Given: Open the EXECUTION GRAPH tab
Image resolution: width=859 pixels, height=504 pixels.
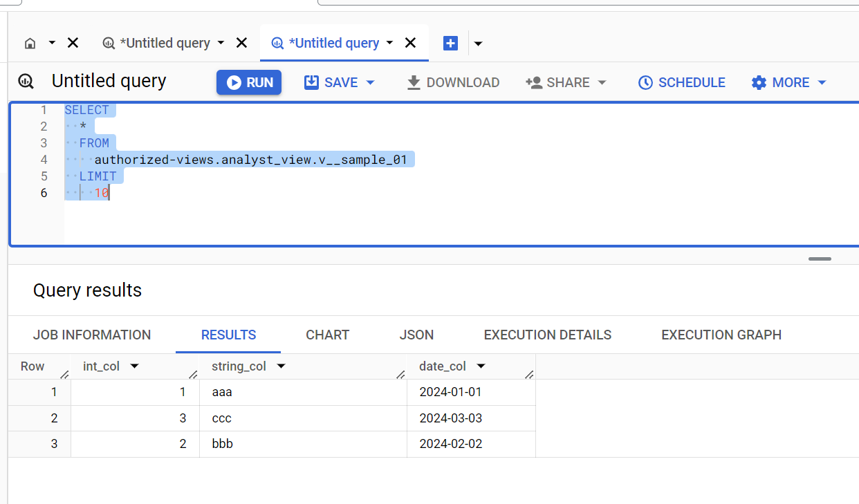Looking at the screenshot, I should [721, 335].
